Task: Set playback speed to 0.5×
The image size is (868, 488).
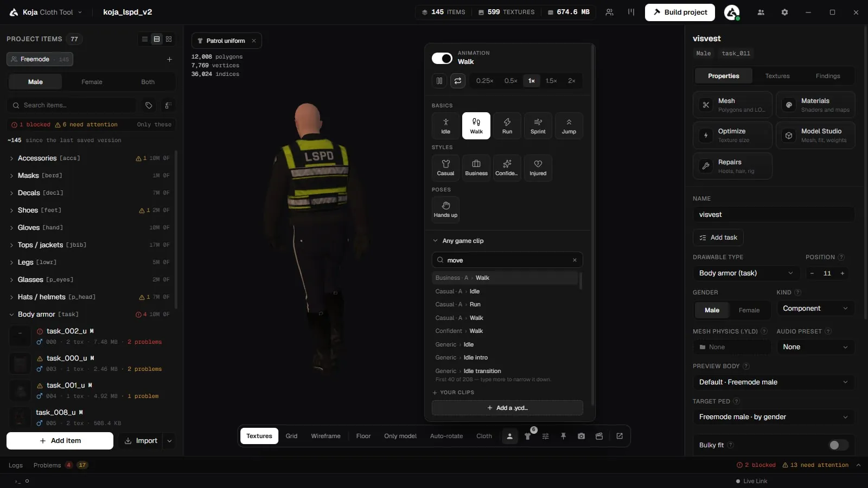Action: [510, 81]
